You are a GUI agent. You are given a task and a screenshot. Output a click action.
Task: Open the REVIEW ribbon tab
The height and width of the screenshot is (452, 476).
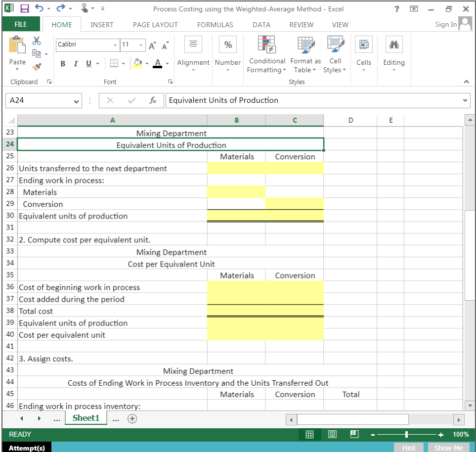pos(301,24)
